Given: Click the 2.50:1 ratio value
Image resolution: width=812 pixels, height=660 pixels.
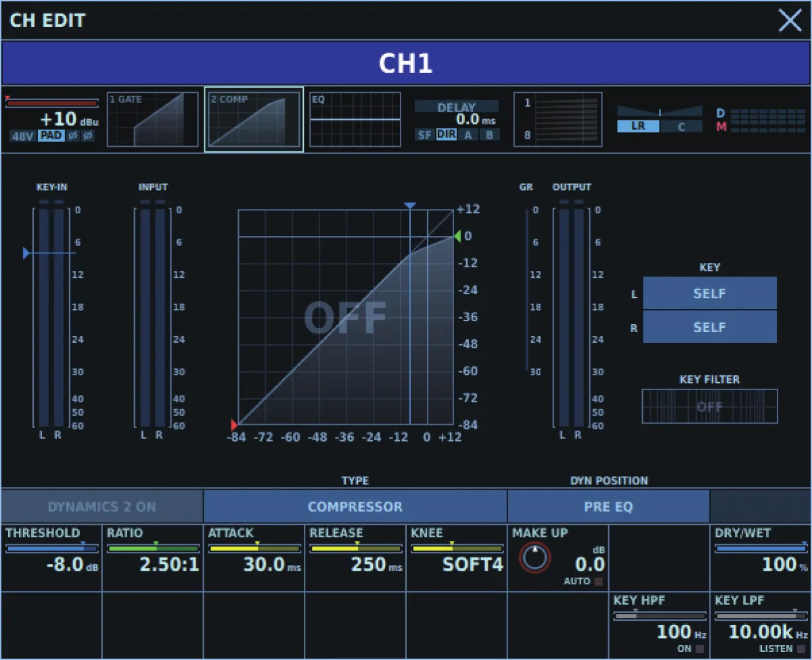Looking at the screenshot, I should pos(169,565).
